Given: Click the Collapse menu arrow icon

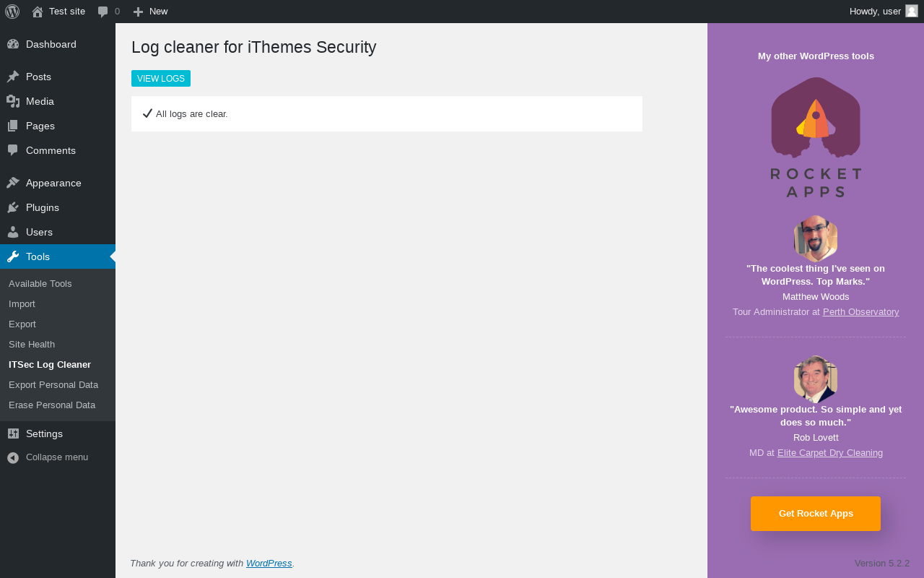Looking at the screenshot, I should (13, 457).
